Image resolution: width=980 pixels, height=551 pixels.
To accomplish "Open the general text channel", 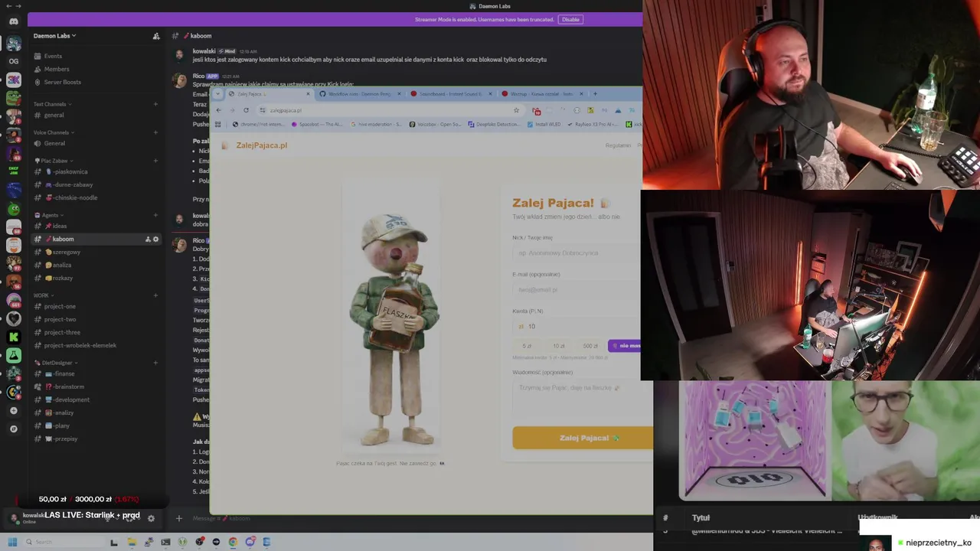I will (96, 116).
